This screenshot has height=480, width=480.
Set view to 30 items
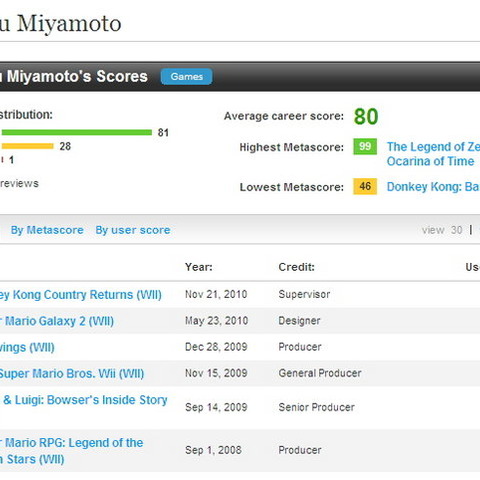click(x=456, y=230)
